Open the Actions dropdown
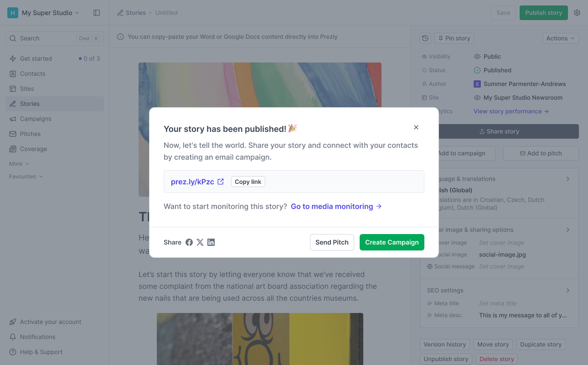 pos(560,38)
